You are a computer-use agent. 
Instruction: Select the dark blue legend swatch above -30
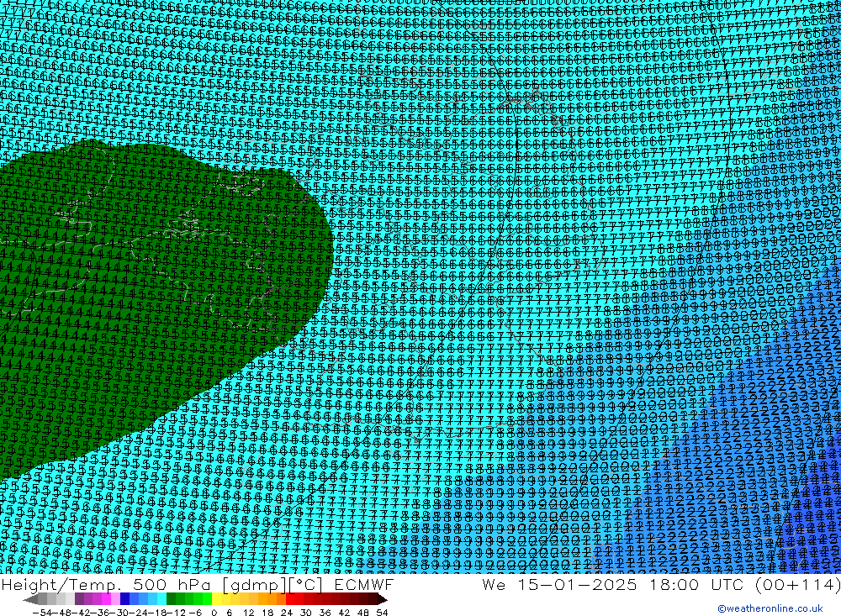tap(125, 599)
